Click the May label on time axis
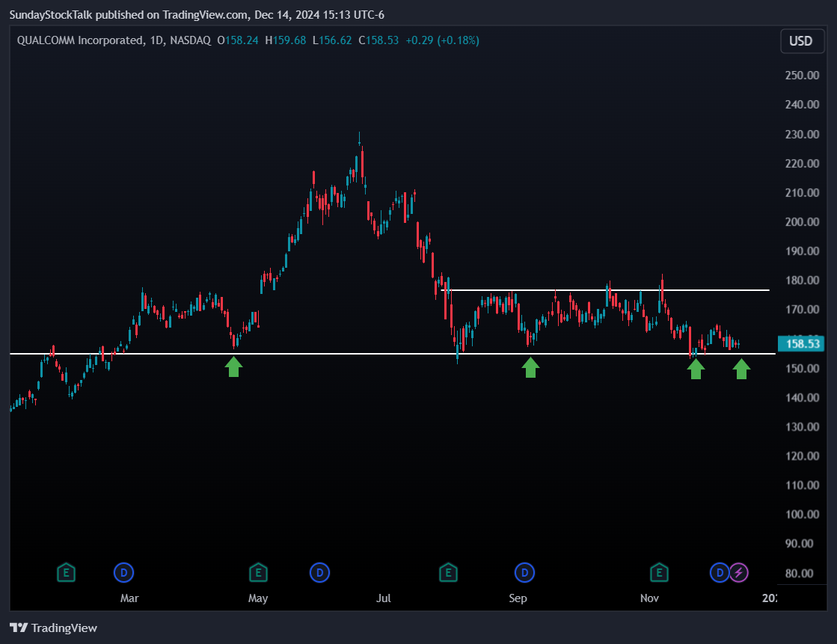The image size is (837, 644). [258, 598]
